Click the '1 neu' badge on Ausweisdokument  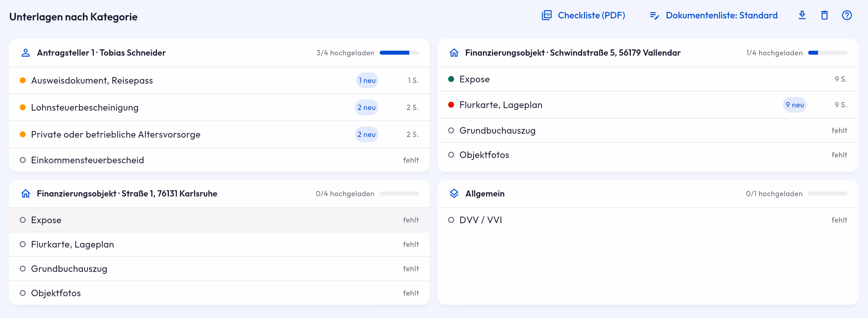pyautogui.click(x=367, y=80)
